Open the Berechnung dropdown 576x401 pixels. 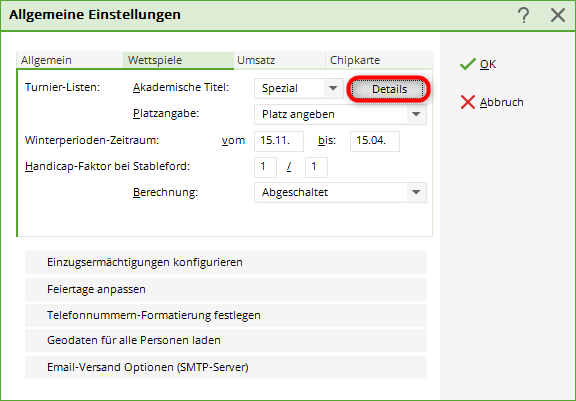tap(340, 192)
